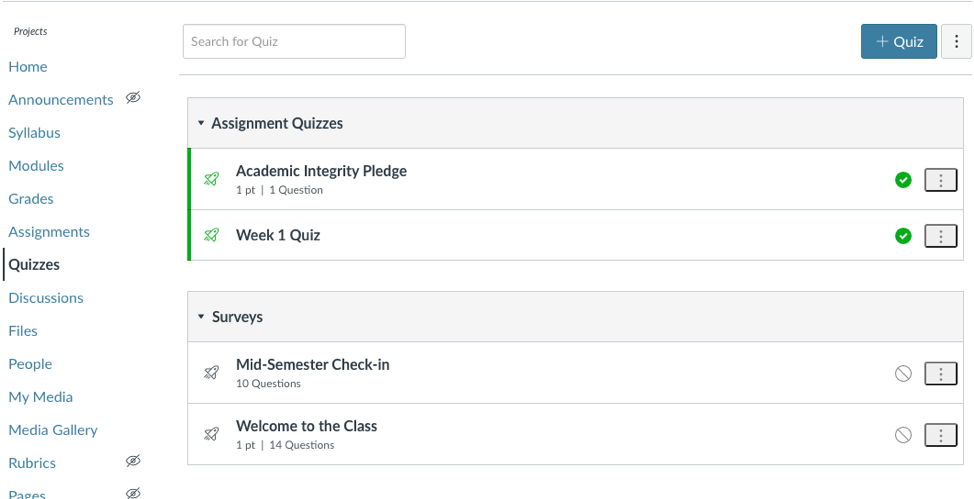Open Grades from the course menu

pyautogui.click(x=31, y=199)
